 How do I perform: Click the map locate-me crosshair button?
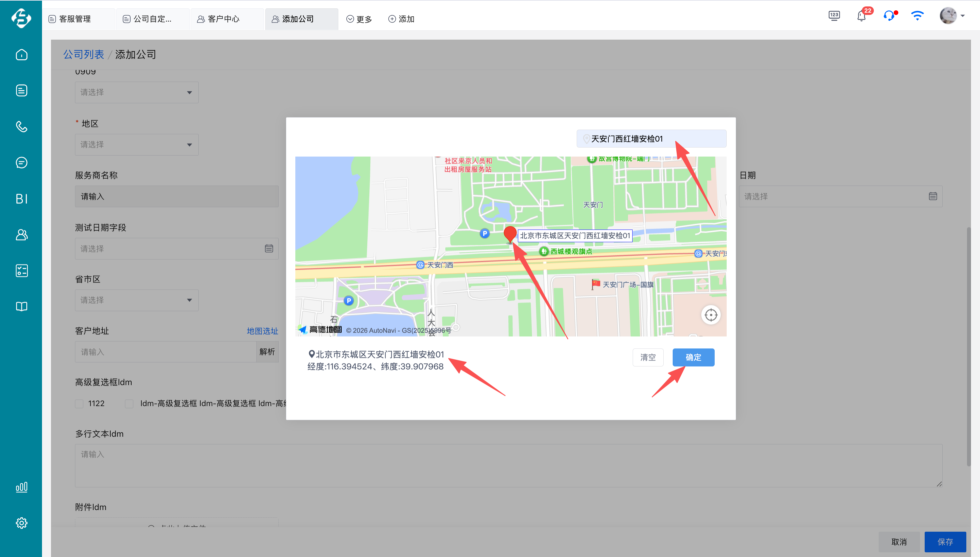coord(711,315)
